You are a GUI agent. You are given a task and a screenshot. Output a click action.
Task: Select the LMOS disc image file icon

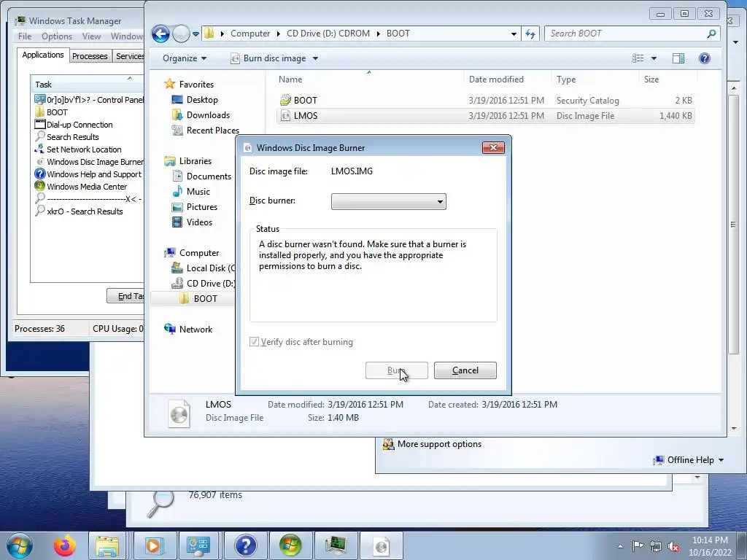pos(285,115)
